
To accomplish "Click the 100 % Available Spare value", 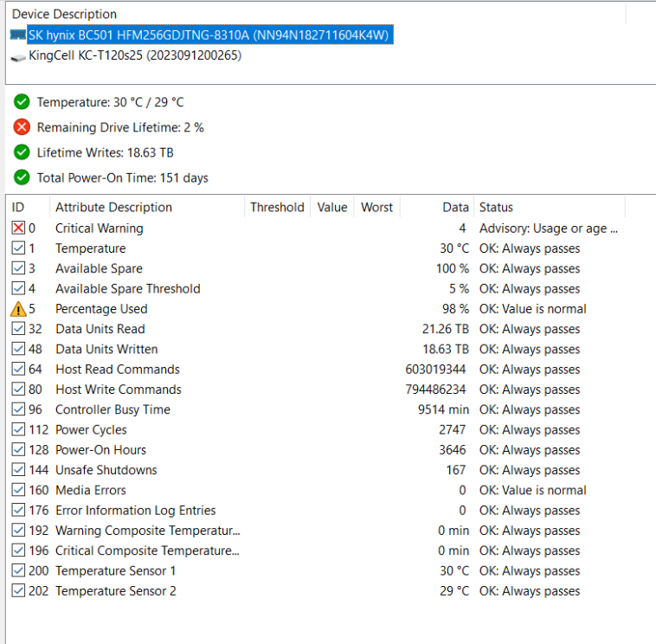I will (x=453, y=268).
